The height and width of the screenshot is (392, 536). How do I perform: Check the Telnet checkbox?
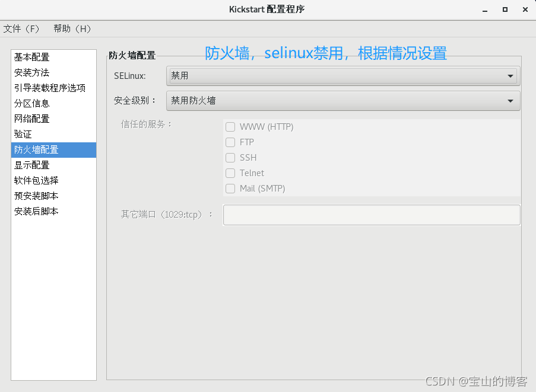pyautogui.click(x=230, y=173)
